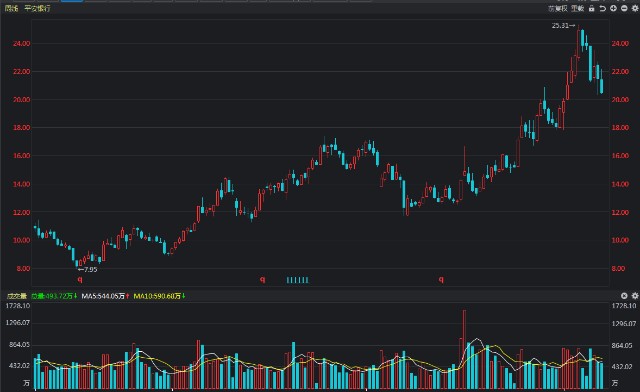Click 1728.10 on the left volume axis
Image resolution: width=640 pixels, height=392 pixels.
(x=18, y=306)
